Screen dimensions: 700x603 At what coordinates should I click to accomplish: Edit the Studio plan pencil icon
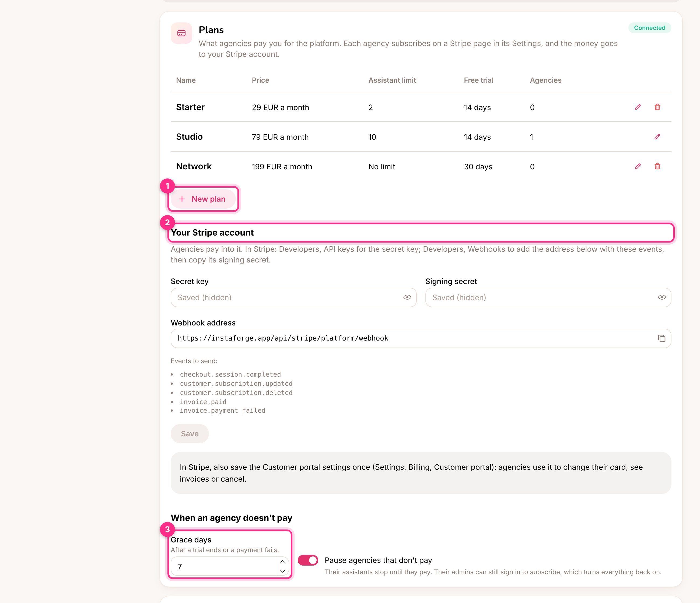pyautogui.click(x=657, y=137)
